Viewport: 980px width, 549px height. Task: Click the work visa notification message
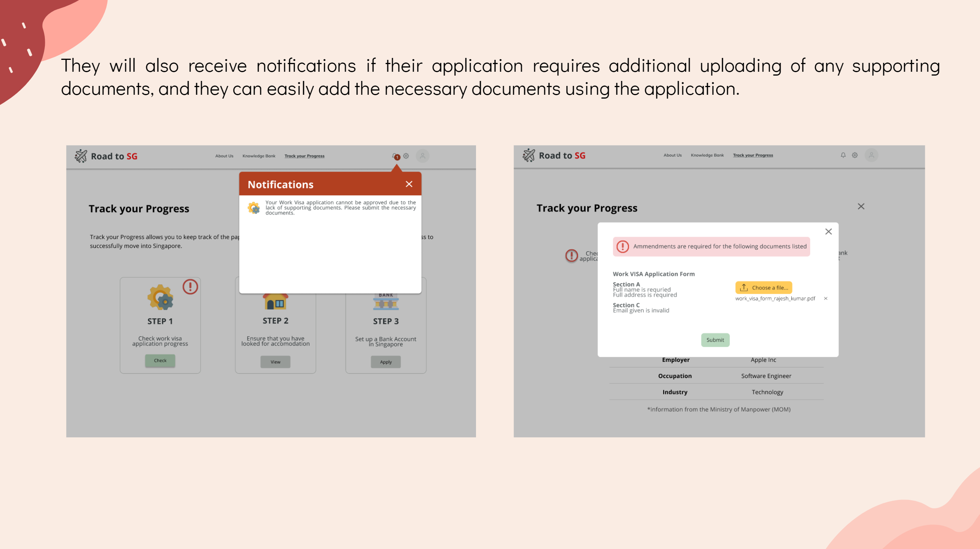pos(340,208)
